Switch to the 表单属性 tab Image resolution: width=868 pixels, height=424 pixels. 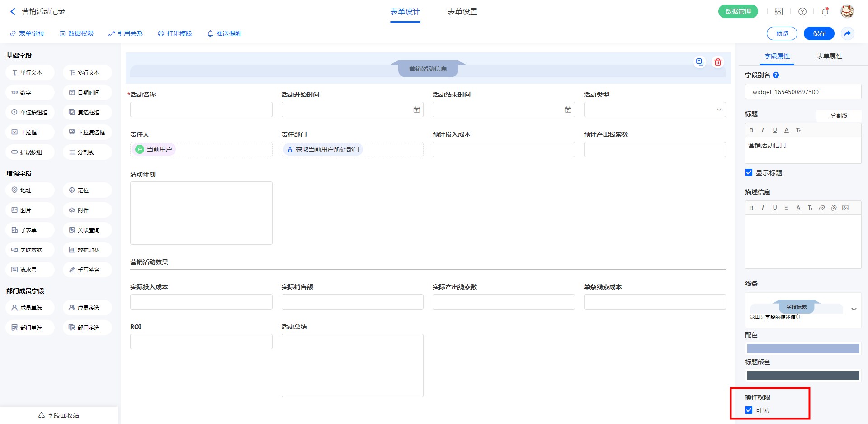[829, 56]
